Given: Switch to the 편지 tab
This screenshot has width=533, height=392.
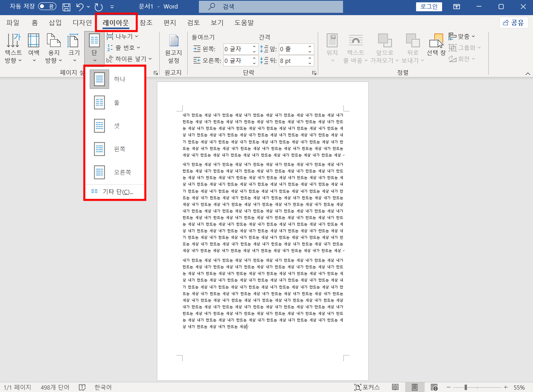Looking at the screenshot, I should click(170, 23).
